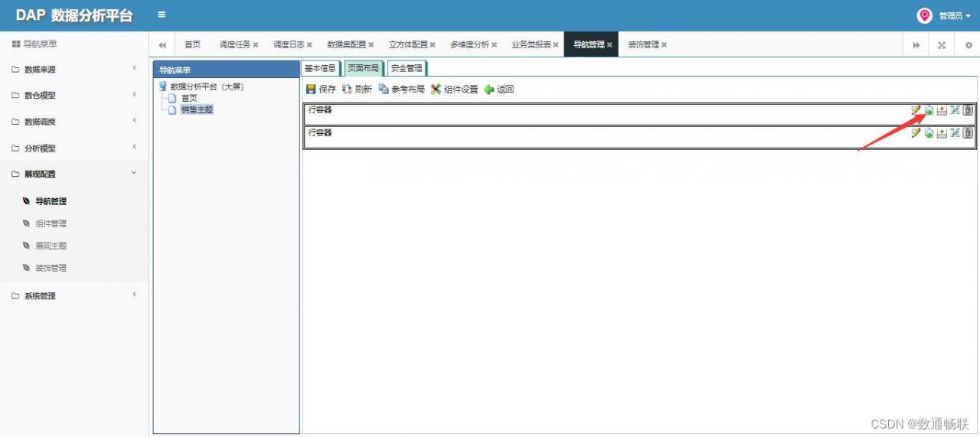
Task: Switch to the 数据集配置 tab
Action: click(x=346, y=44)
